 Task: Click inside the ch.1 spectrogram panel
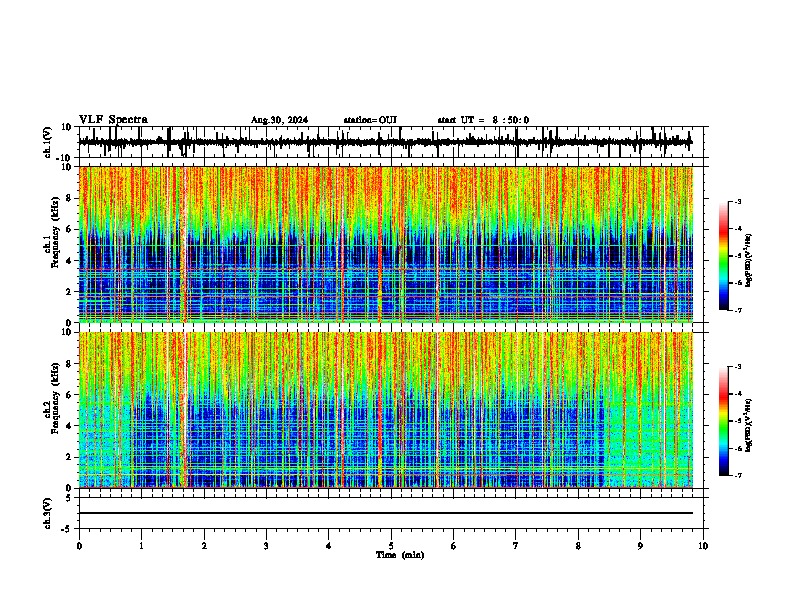(x=386, y=244)
